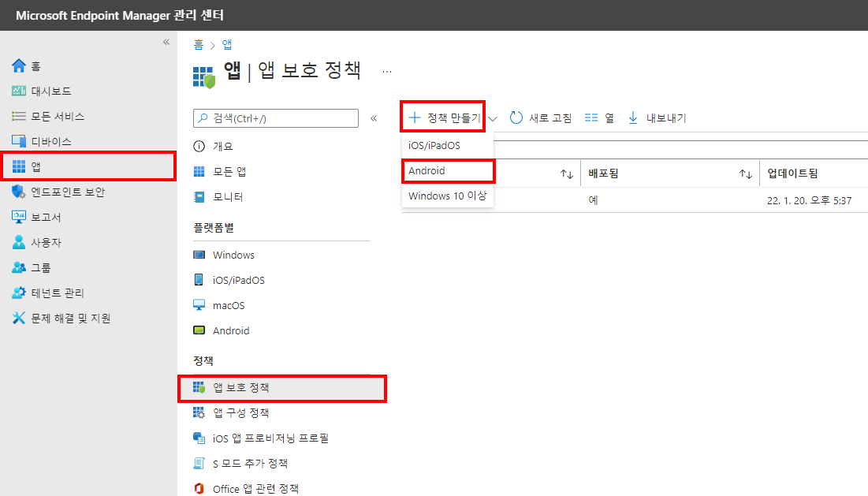This screenshot has height=496, width=868.
Task: Click the Office app policies icon
Action: (x=199, y=488)
